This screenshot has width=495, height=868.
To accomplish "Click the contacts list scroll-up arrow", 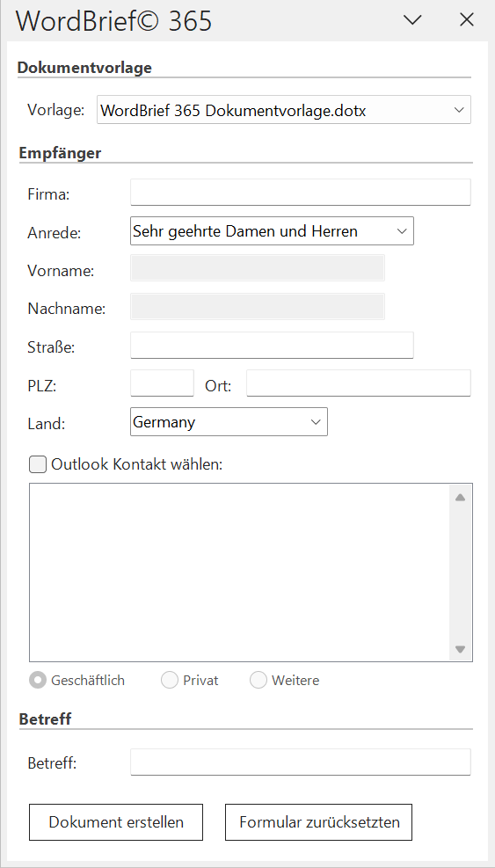I will 460,498.
